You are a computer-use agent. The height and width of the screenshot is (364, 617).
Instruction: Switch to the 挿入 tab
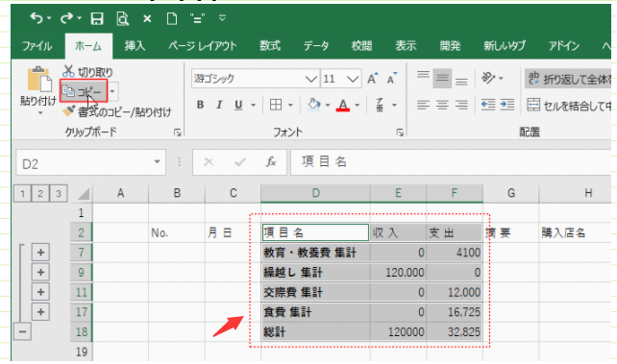(135, 46)
